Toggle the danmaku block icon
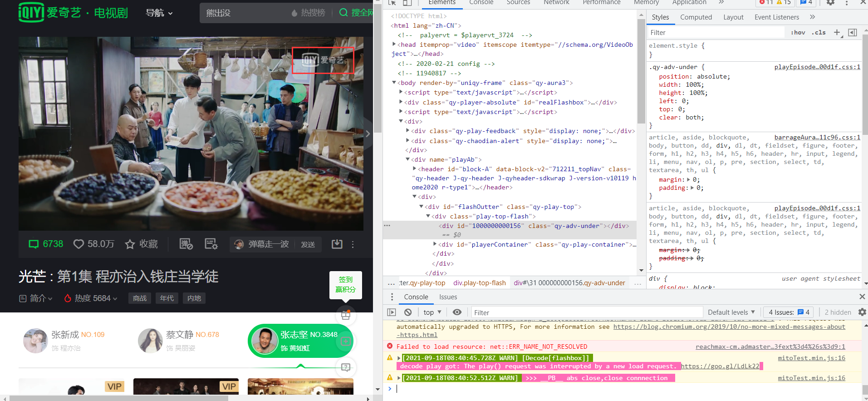 (x=186, y=244)
